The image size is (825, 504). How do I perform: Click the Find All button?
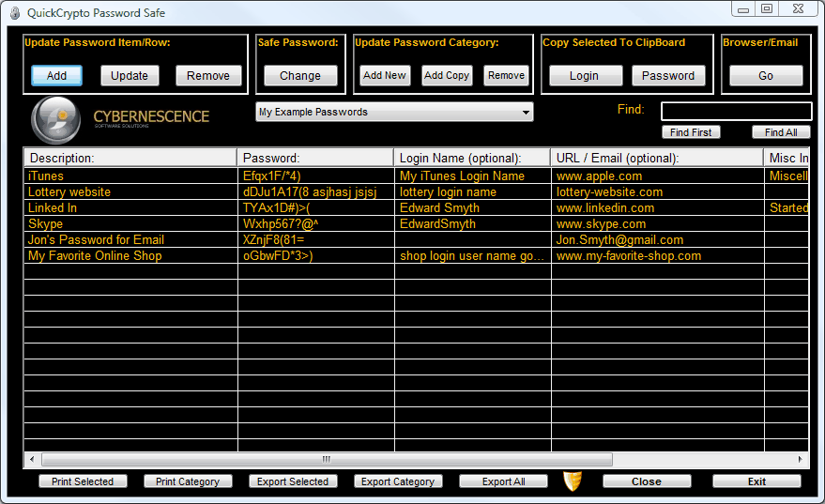[x=780, y=132]
